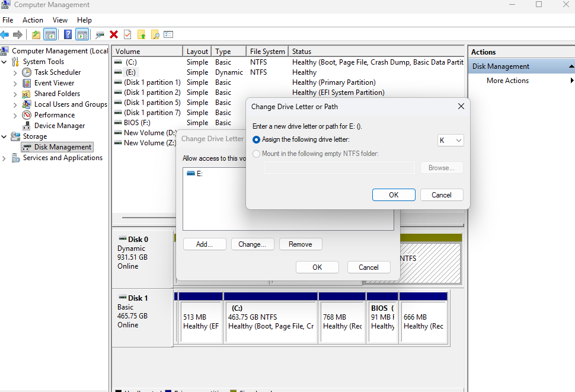Open the drive letter K dropdown

point(451,141)
